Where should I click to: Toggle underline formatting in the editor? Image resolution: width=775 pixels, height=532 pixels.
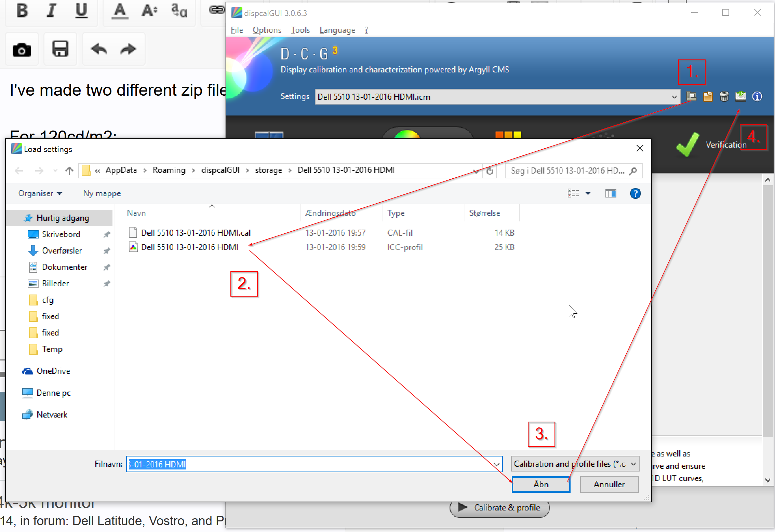(x=81, y=11)
